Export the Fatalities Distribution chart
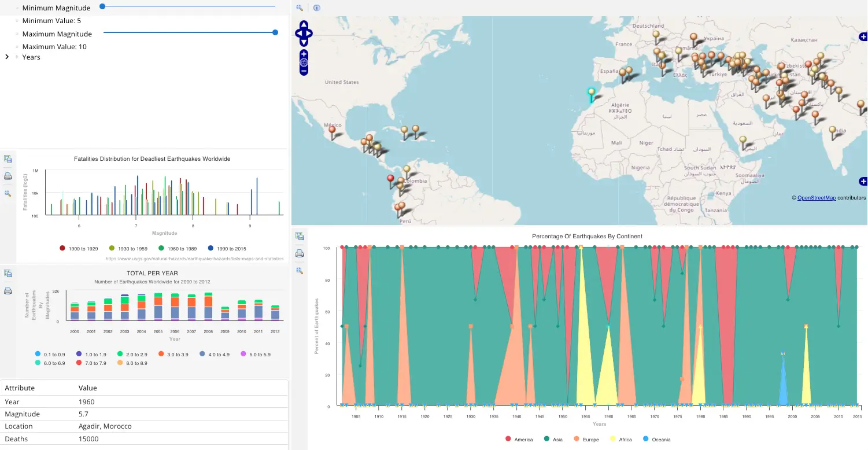 (x=8, y=158)
